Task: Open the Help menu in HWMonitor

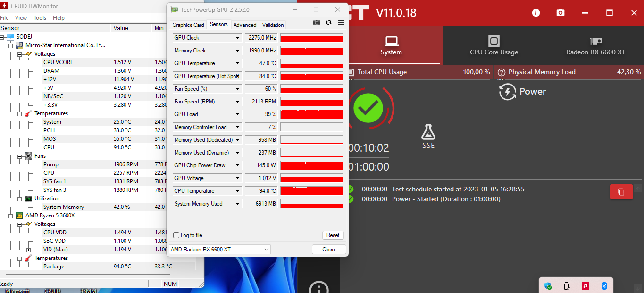Action: pos(59,18)
